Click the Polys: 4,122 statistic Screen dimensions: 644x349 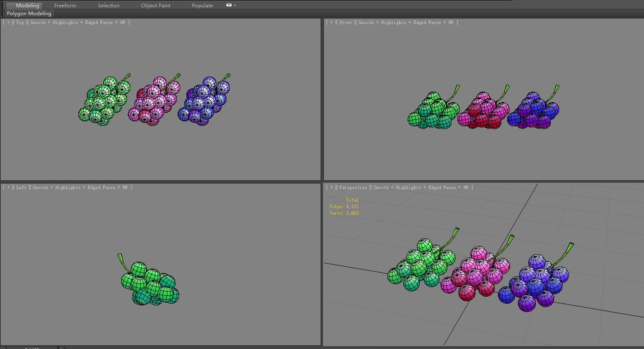(344, 207)
